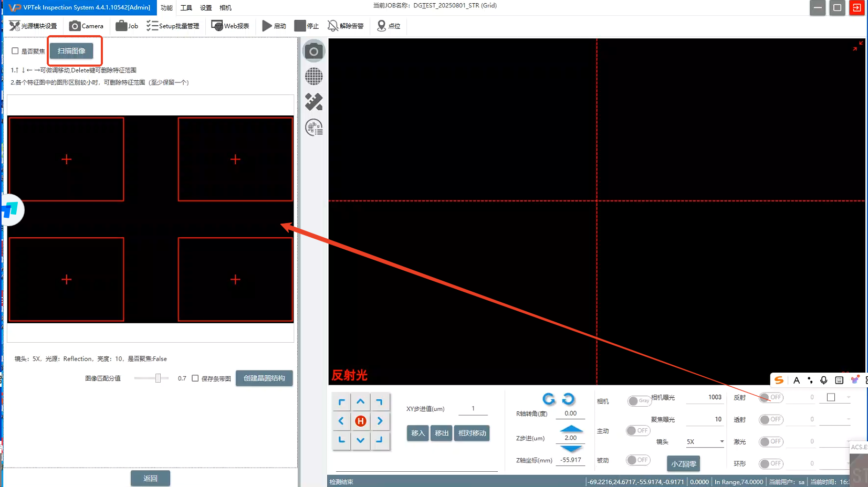The image size is (868, 487).
Task: Select the wafer grid icon in sidebar
Action: tap(314, 77)
